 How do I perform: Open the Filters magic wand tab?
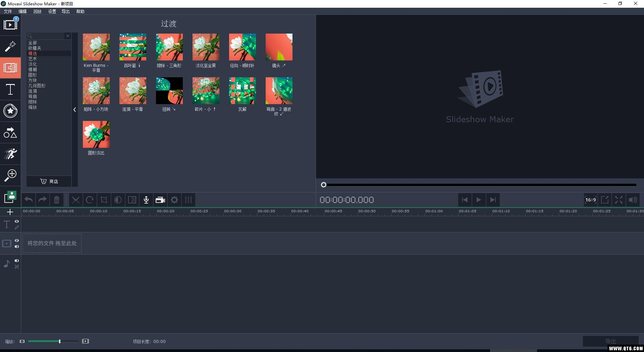pos(10,46)
